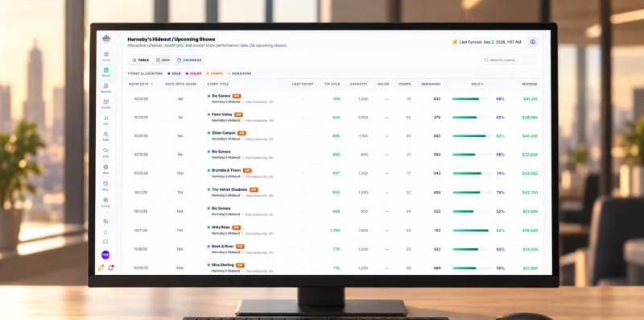Screen dimensions: 644x320
Task: Sort by Days Until Show column header
Action: (x=180, y=85)
